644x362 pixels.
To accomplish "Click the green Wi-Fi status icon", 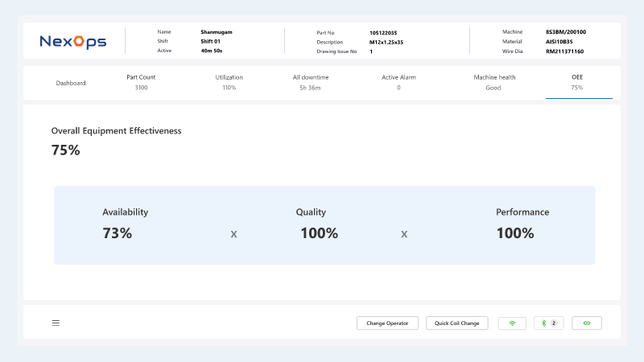I will pos(512,323).
